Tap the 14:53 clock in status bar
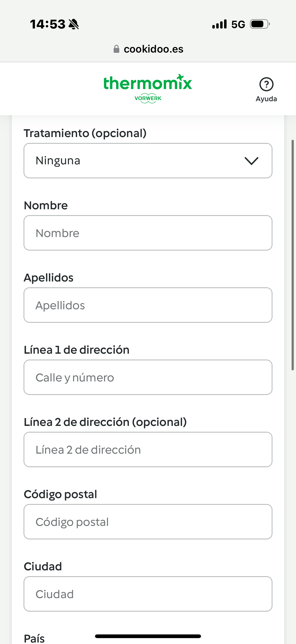Image resolution: width=296 pixels, height=644 pixels. (47, 25)
